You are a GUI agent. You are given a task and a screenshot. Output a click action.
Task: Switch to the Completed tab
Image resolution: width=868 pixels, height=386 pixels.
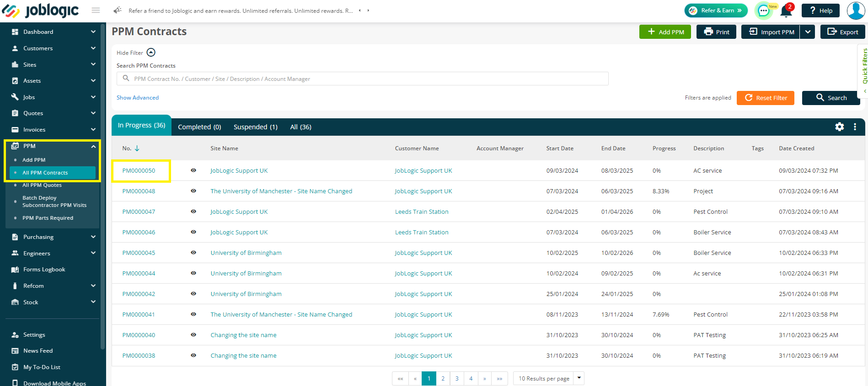199,127
